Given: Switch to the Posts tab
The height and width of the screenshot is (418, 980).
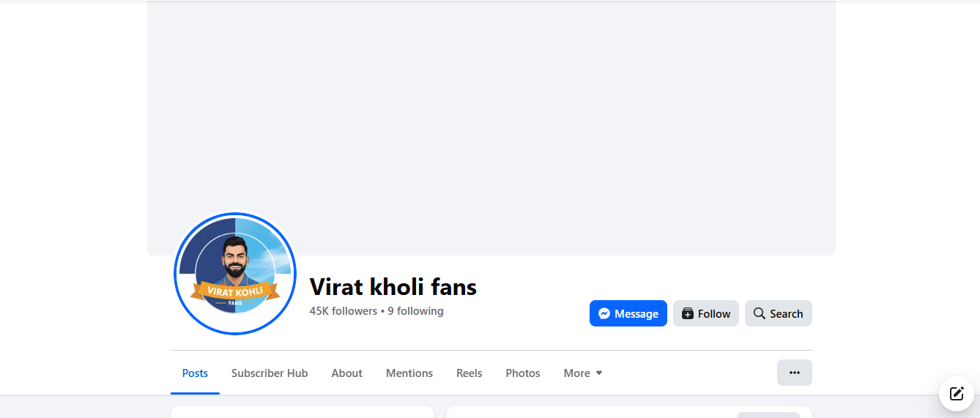Looking at the screenshot, I should point(195,373).
